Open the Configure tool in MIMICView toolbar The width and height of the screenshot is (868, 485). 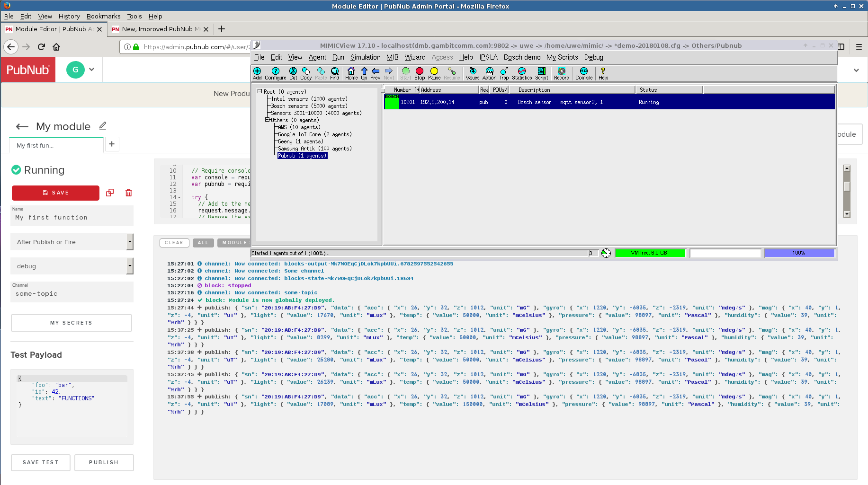pos(276,73)
